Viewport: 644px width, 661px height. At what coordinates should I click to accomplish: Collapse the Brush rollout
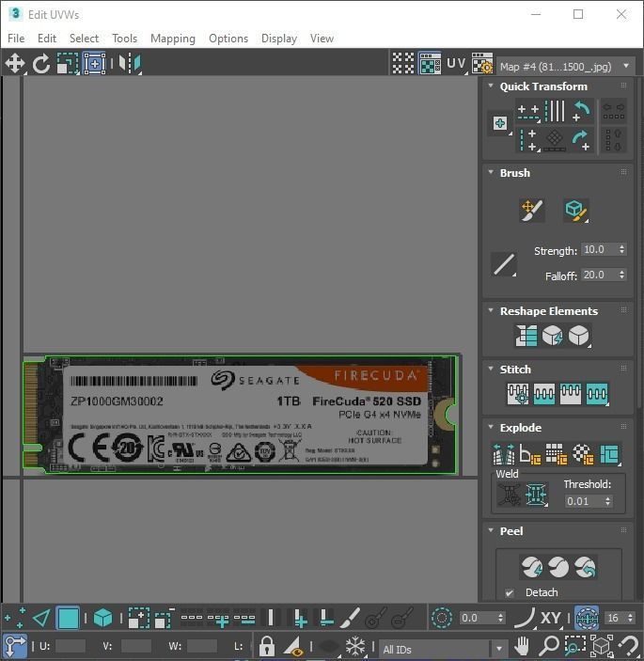pos(491,172)
